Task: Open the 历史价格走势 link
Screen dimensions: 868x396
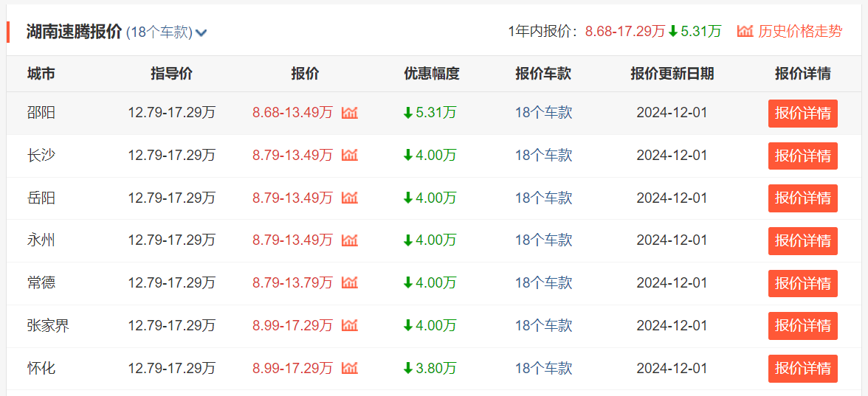Action: pyautogui.click(x=799, y=31)
